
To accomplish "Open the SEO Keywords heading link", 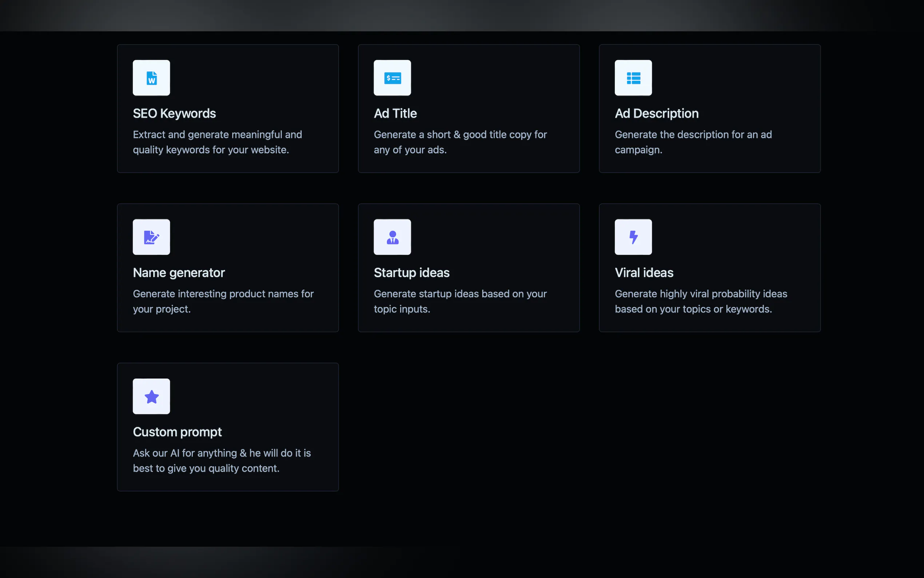I will click(x=174, y=114).
